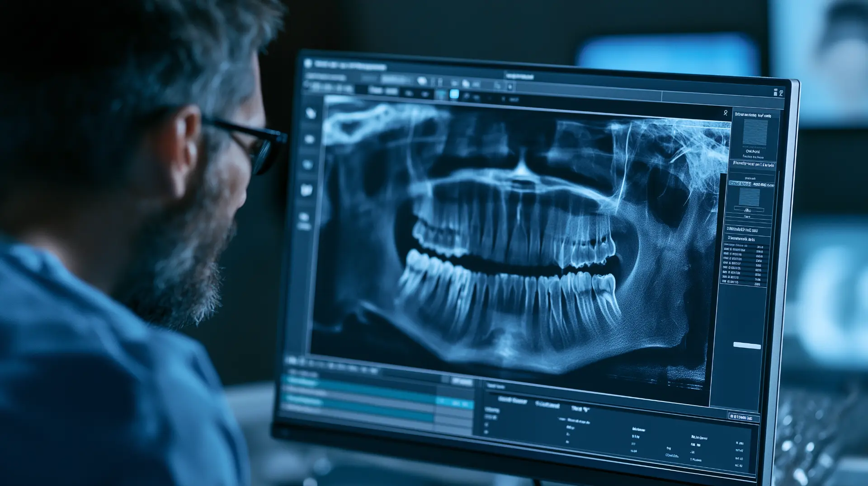The height and width of the screenshot is (486, 868).
Task: Click the gray button above the bottom-left list
Action: [462, 382]
